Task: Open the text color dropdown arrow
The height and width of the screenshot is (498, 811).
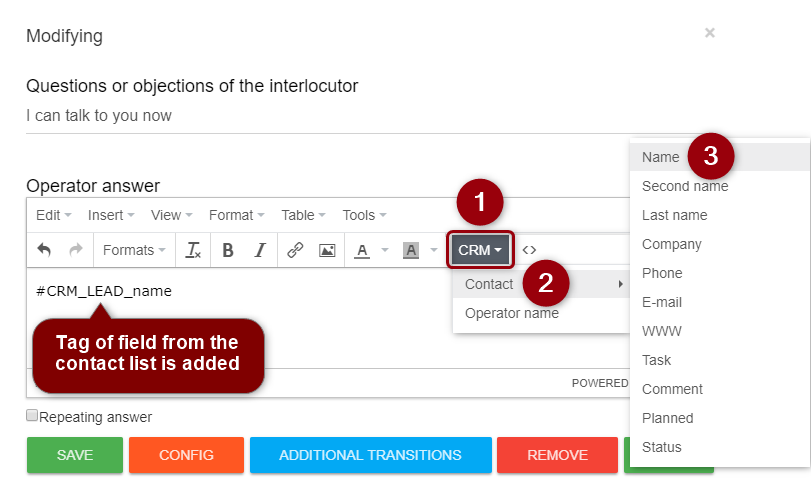Action: pos(385,250)
